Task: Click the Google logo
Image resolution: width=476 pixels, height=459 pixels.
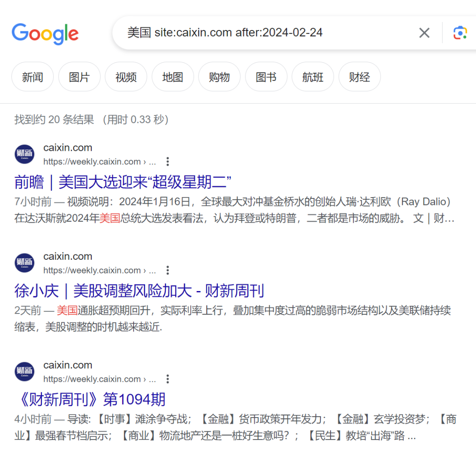Action: [x=45, y=33]
